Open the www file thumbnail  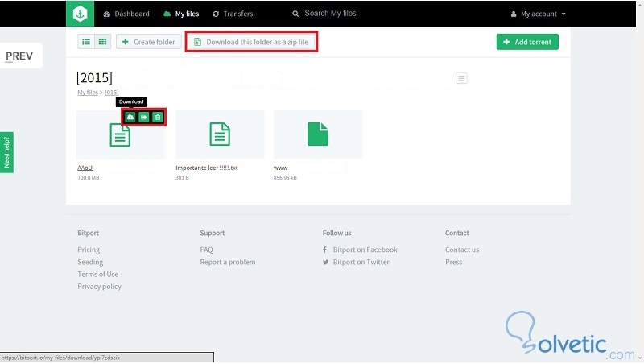[x=318, y=134]
